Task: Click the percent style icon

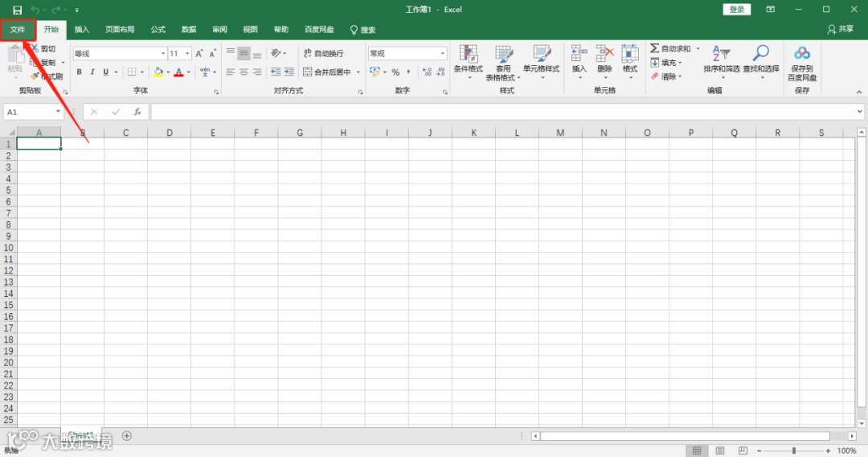Action: coord(395,72)
